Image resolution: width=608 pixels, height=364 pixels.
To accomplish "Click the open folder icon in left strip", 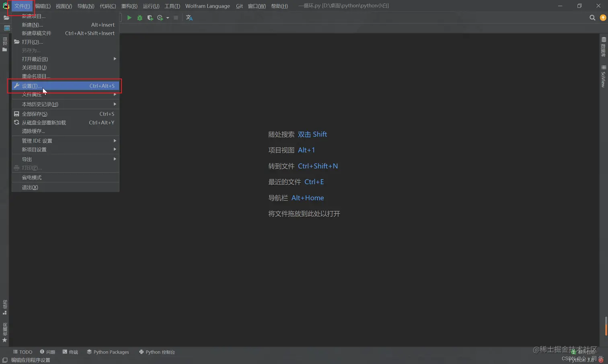I will (6, 18).
